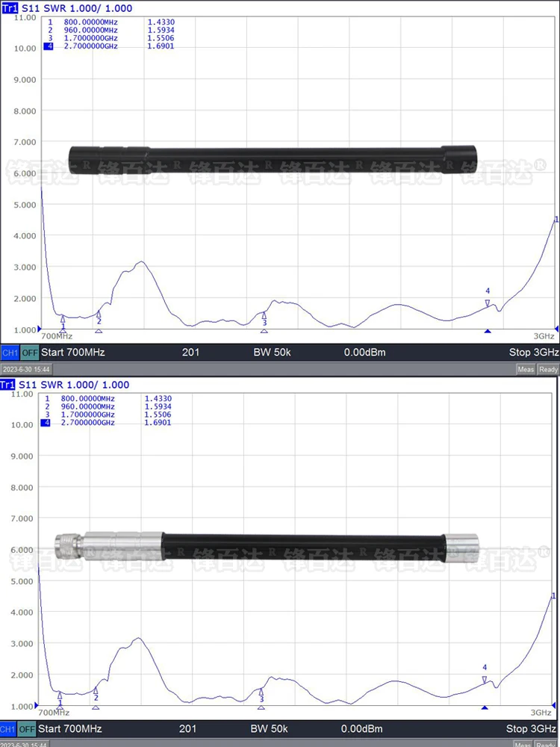Click the 1.5934 SWR value in the silver-connector chart
560x747 pixels.
coord(158,406)
